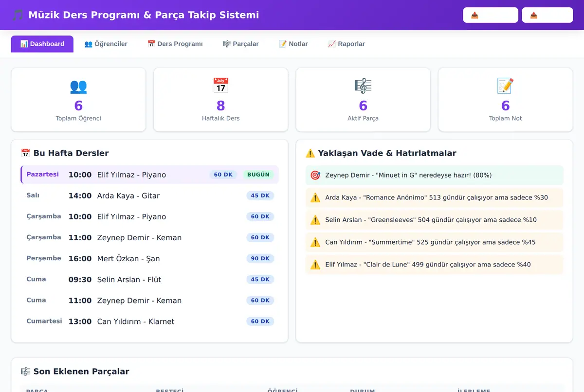Click the calendar icon above Haftalık Ders
Viewport: 584px width, 392px height.
[x=221, y=86]
